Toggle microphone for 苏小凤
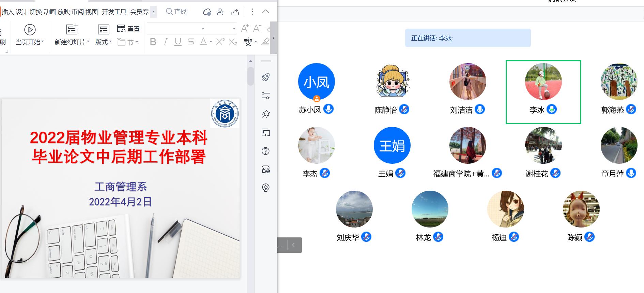Viewport: 644px width, 293px height. (328, 109)
